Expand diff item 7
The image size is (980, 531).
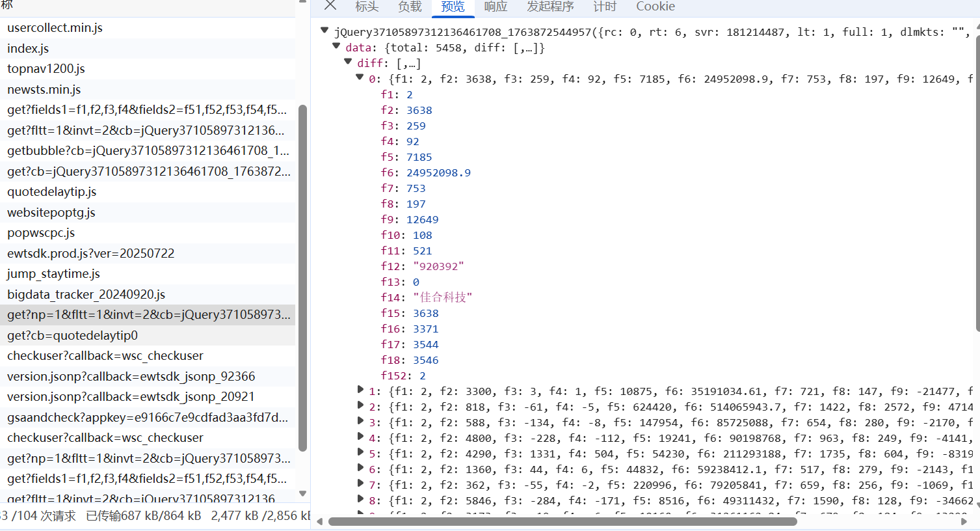[x=360, y=483]
